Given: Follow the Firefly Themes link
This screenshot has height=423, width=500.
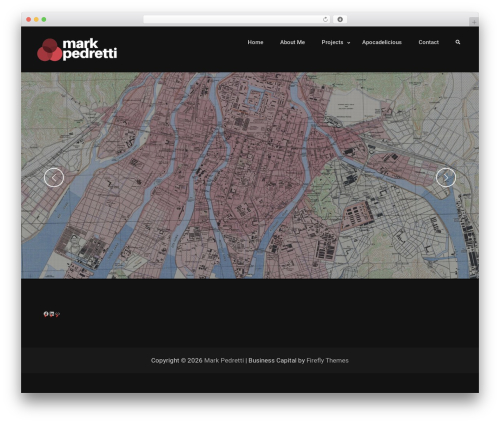Looking at the screenshot, I should tap(327, 361).
